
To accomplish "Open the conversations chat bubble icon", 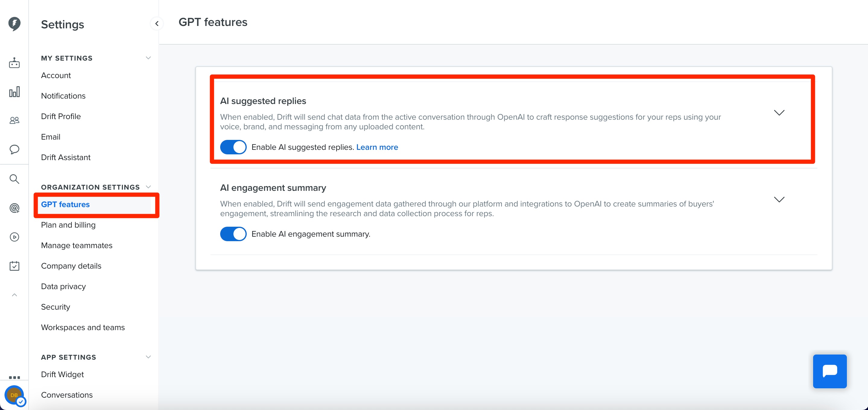I will point(14,149).
